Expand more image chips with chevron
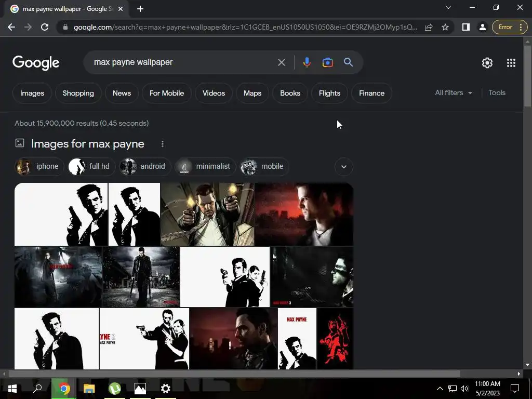The width and height of the screenshot is (532, 399). pyautogui.click(x=344, y=167)
